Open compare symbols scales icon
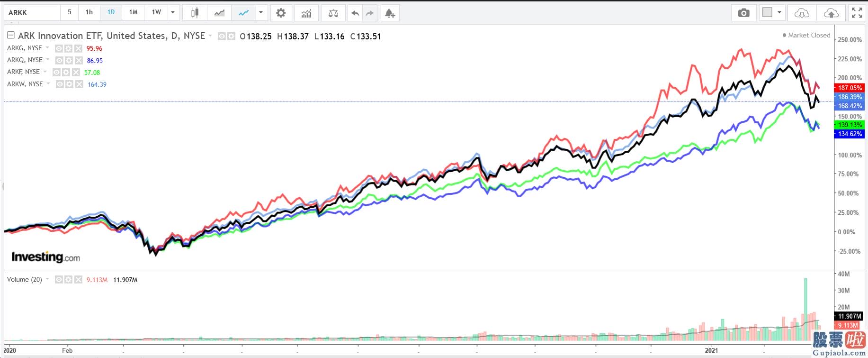This screenshot has height=358, width=868. 333,13
